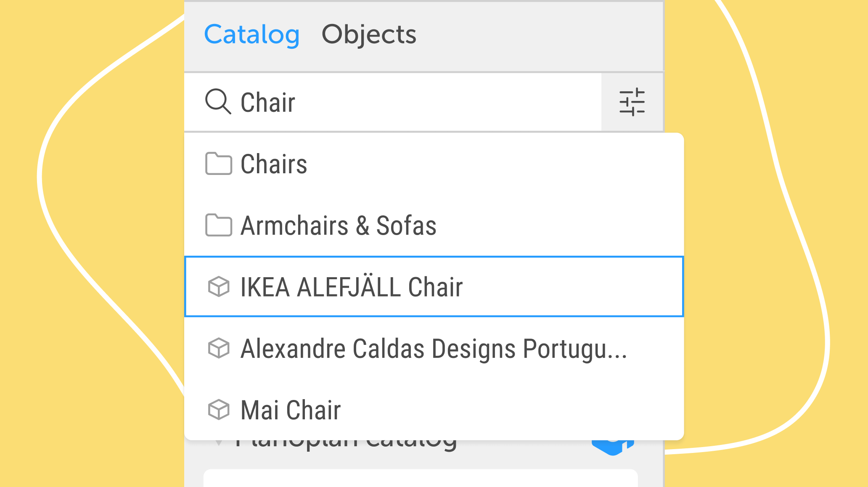
Task: Open the Chairs folder suggestion
Action: point(434,164)
